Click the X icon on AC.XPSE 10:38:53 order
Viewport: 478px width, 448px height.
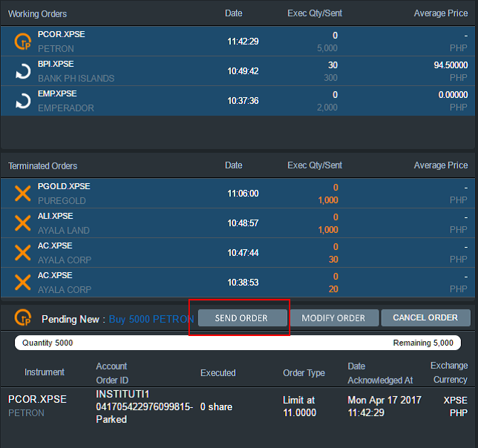(23, 283)
